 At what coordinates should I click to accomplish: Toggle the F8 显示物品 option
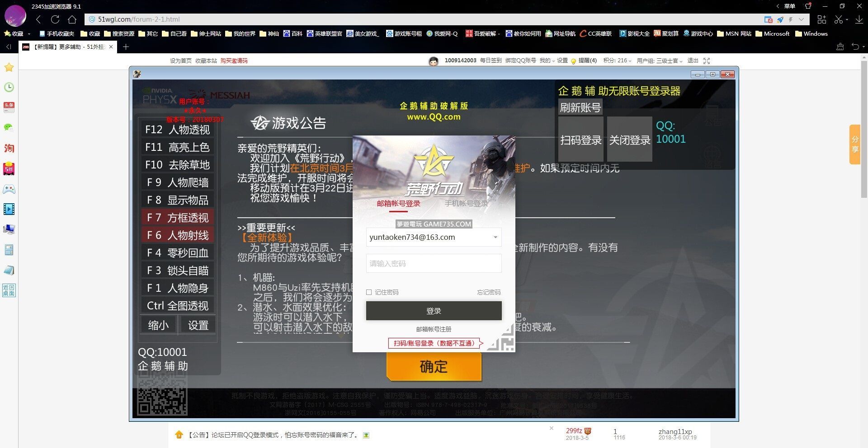[x=178, y=200]
